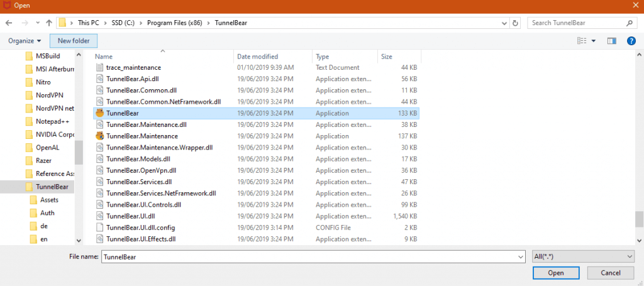Select TunnelBear.UI.Effects.dll file icon
Viewport: 644px width, 286px height.
[x=99, y=238]
